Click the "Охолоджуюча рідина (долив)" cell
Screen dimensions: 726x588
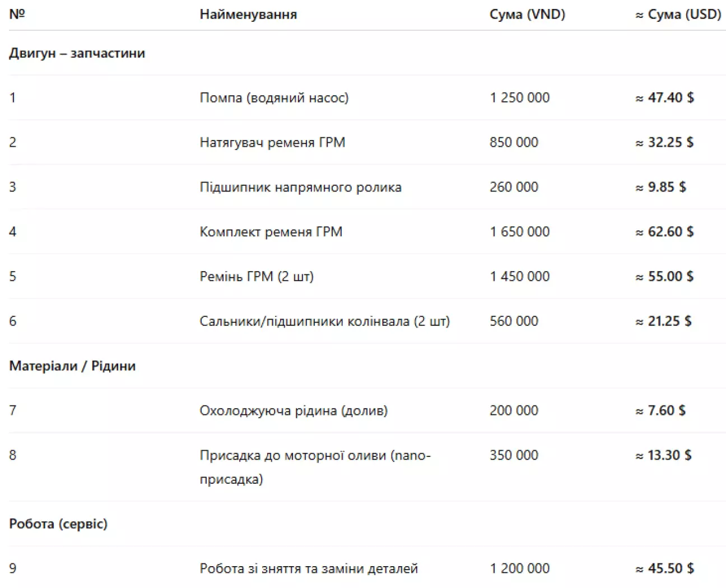(294, 411)
